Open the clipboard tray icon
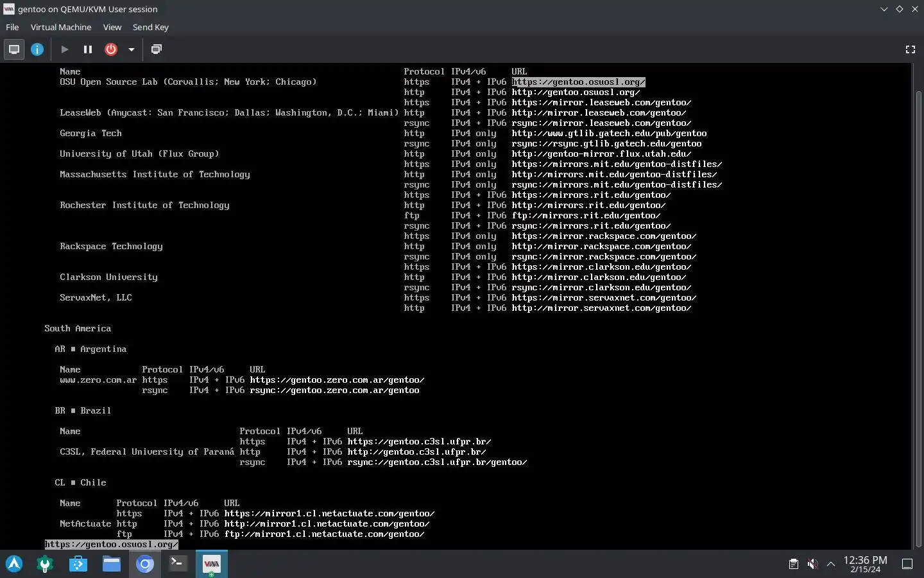This screenshot has height=578, width=924. point(794,565)
